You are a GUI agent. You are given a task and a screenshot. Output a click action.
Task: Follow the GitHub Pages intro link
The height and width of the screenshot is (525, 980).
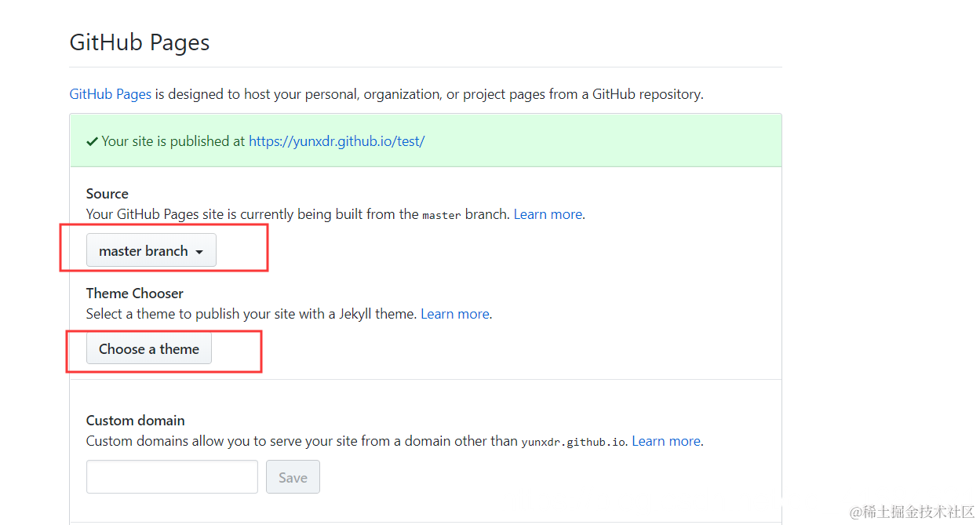point(111,94)
